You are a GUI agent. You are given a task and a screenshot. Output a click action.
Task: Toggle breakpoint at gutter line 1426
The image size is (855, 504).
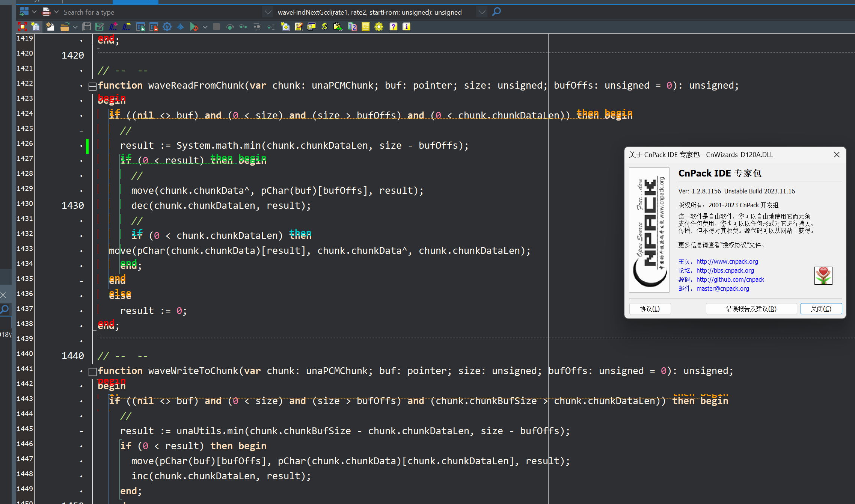tap(81, 146)
